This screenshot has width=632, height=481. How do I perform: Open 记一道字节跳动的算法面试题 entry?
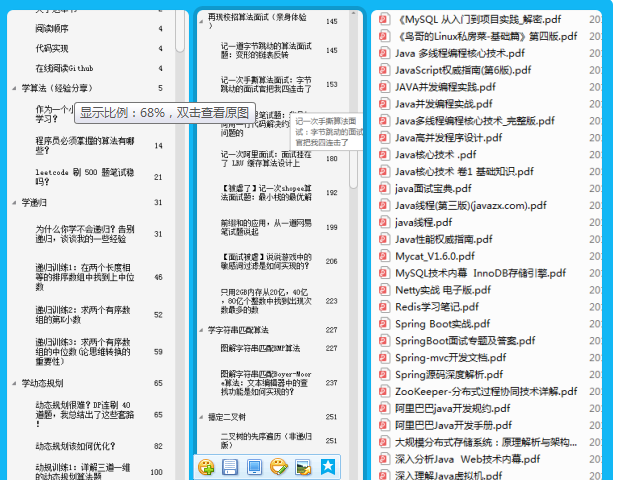tap(266, 50)
